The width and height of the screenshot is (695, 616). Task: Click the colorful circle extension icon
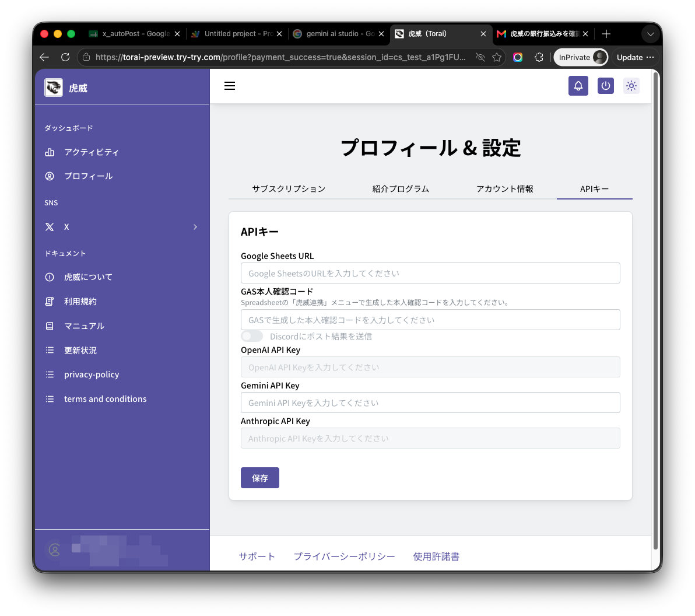[x=518, y=57]
